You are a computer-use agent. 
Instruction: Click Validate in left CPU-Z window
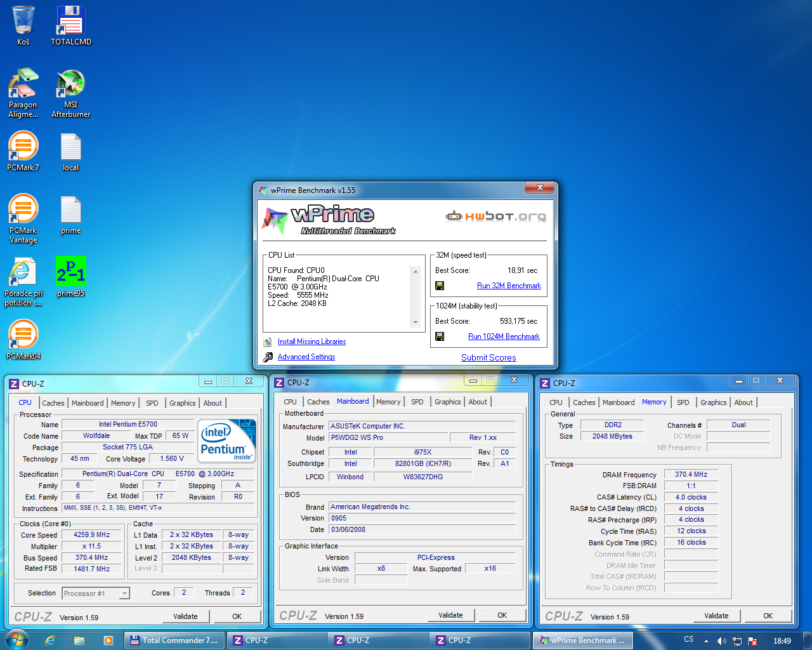[185, 616]
